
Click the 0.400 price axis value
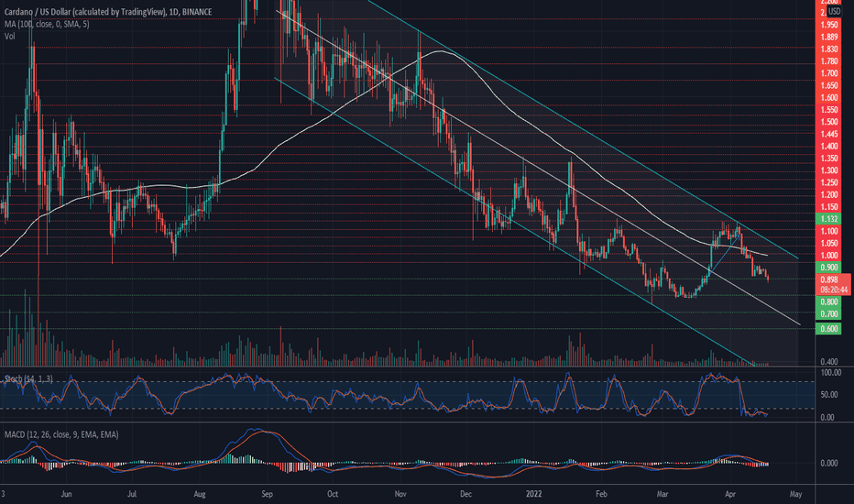click(829, 361)
